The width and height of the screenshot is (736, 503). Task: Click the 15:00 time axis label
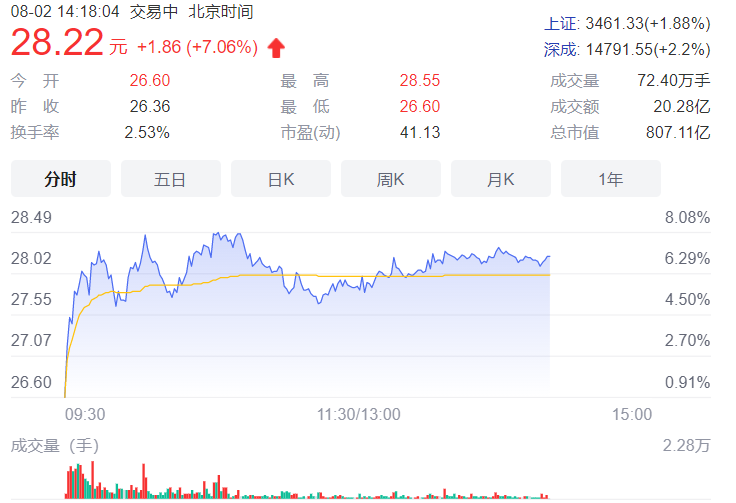tap(631, 414)
